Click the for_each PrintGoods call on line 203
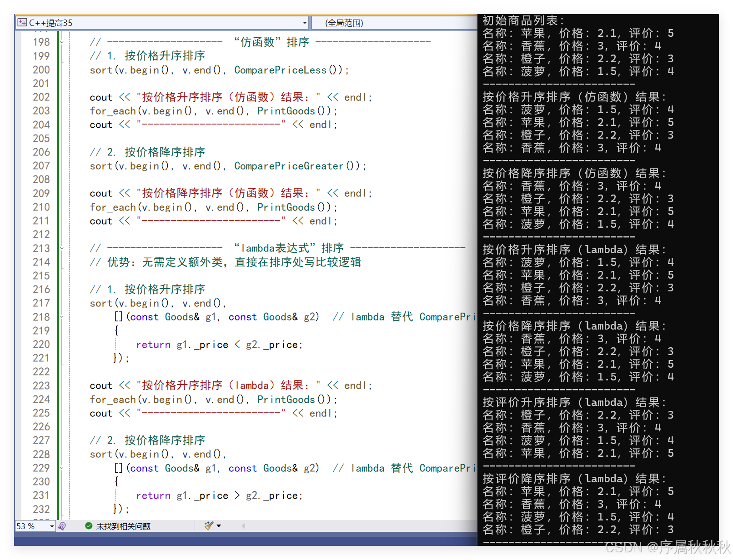The width and height of the screenshot is (733, 560). 214,111
